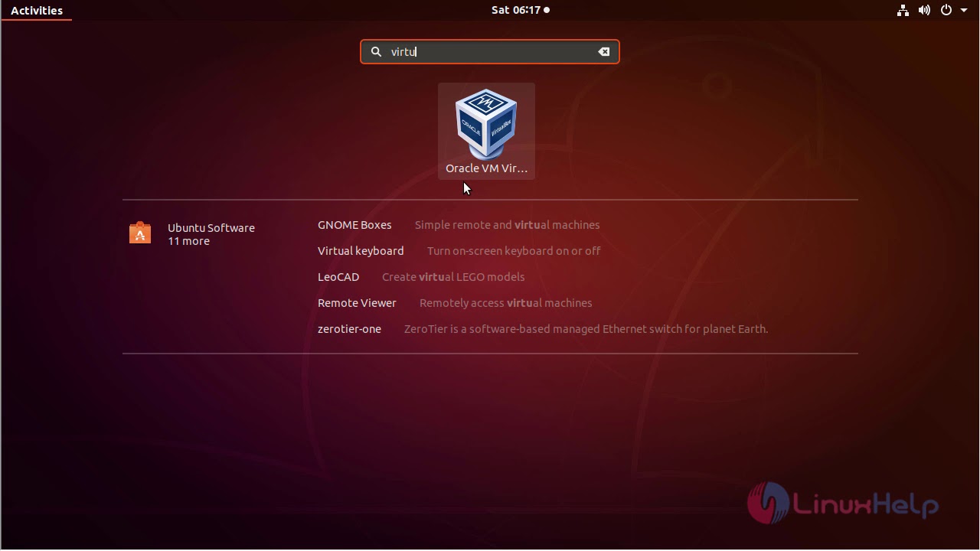980x551 pixels.
Task: Open the Sat 06:17 clock menu
Action: click(x=520, y=10)
